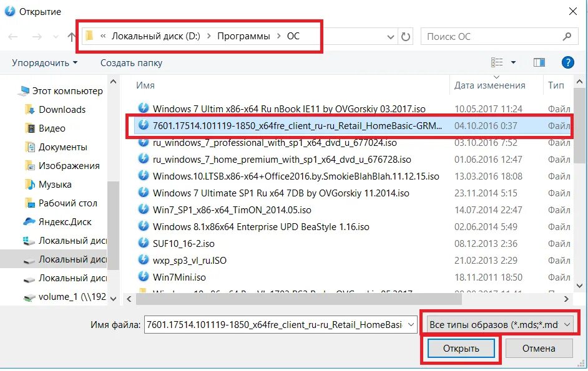Click the Музыка note icon
Image resolution: width=588 pixels, height=371 pixels.
(29, 185)
